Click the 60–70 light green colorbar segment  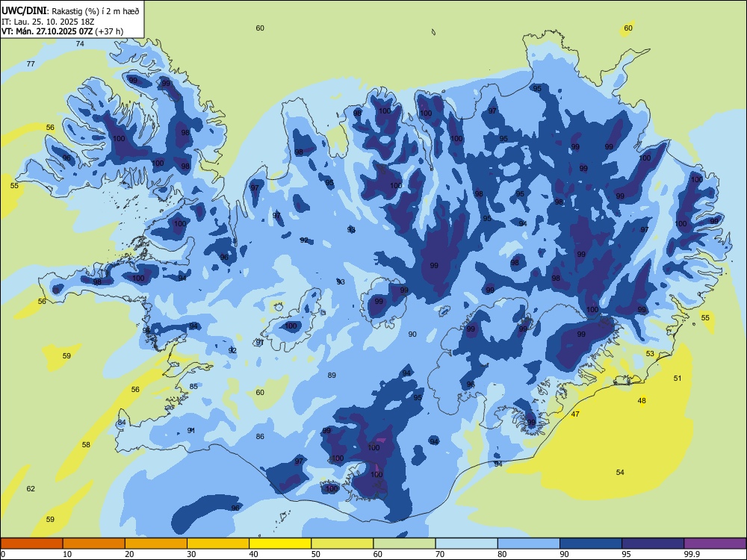click(404, 544)
